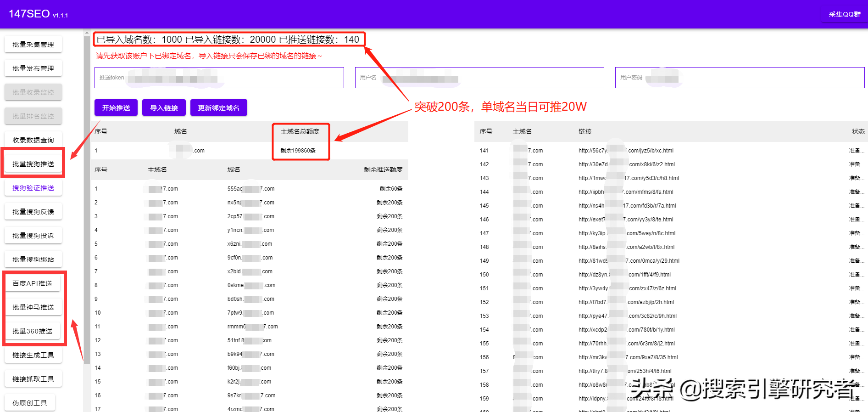Click the 剩余199860条 quota cell

pos(298,151)
